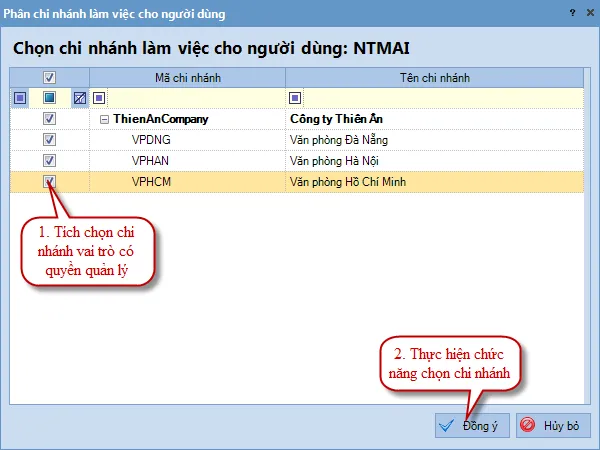This screenshot has height=450, width=600.
Task: Click the teal square filter checkbox icon
Action: click(x=49, y=98)
